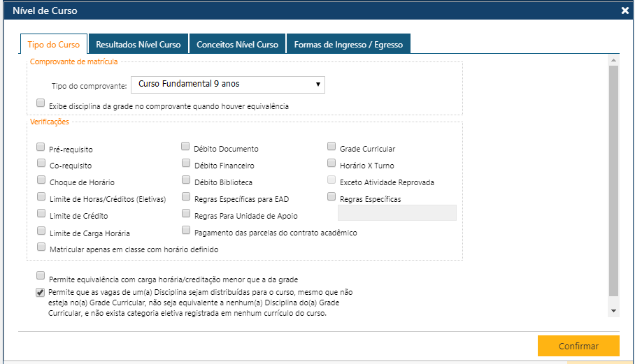Screen dimensions: 635x364
Task: Toggle the Regras Específicas checkbox
Action: click(x=332, y=197)
